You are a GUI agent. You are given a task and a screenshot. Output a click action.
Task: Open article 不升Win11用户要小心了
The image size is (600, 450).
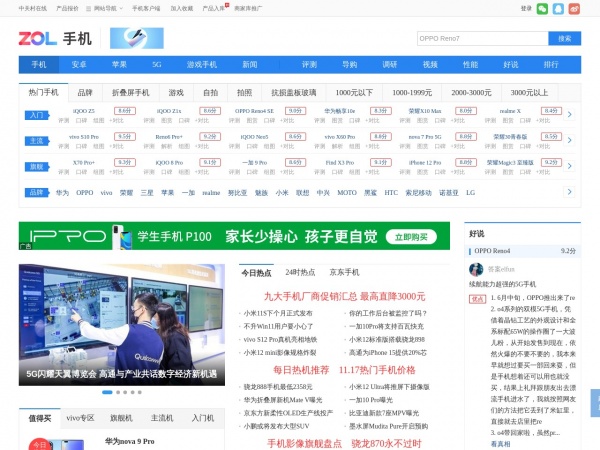279,326
